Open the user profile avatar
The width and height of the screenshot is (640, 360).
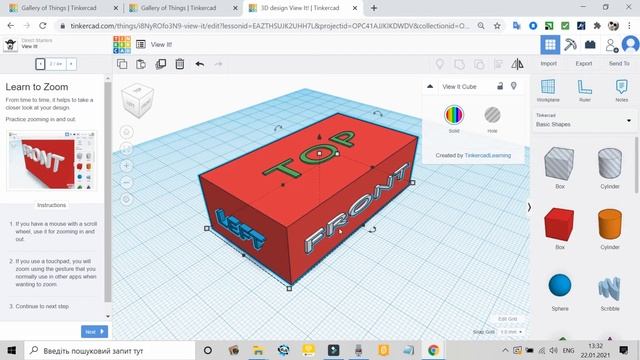[x=630, y=44]
